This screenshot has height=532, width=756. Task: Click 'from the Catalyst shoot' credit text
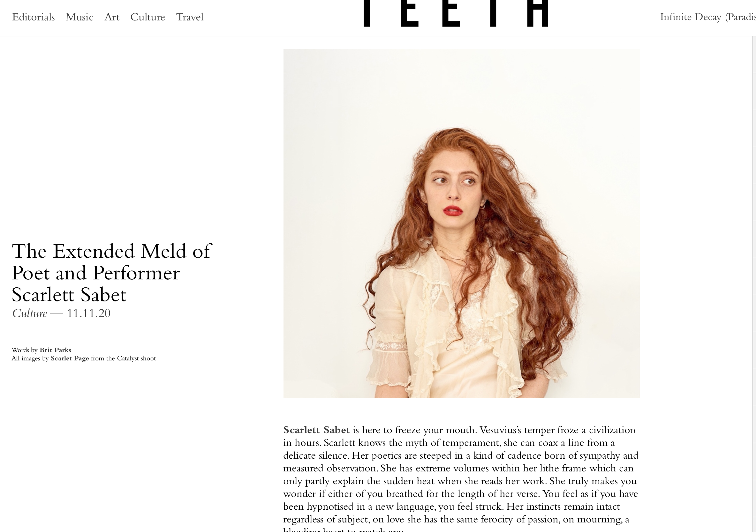pyautogui.click(x=123, y=358)
